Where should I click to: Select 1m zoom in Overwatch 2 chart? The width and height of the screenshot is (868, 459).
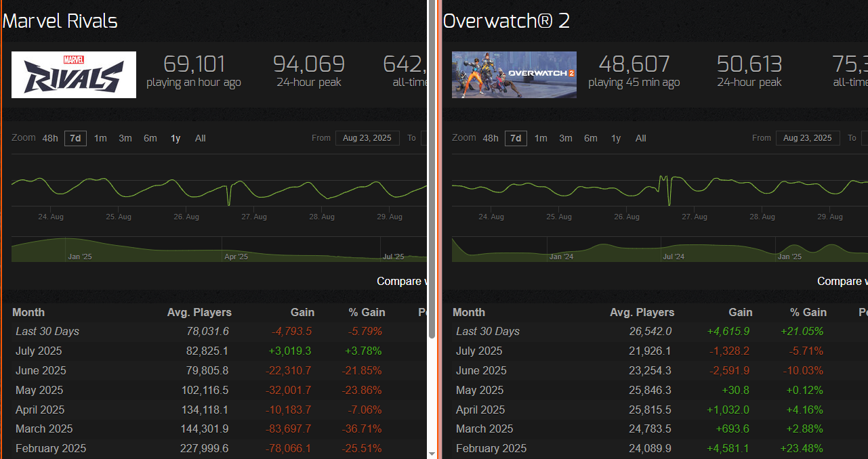[x=541, y=138]
